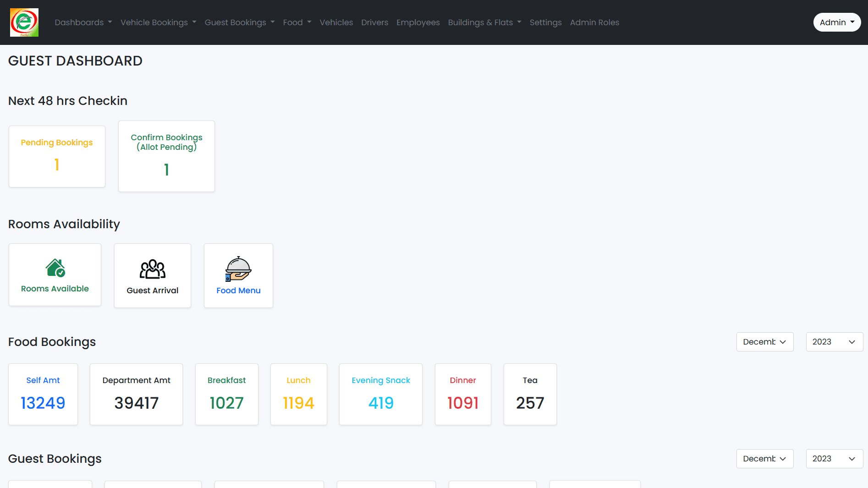
Task: Click the Guest Arrival people icon
Action: (152, 269)
